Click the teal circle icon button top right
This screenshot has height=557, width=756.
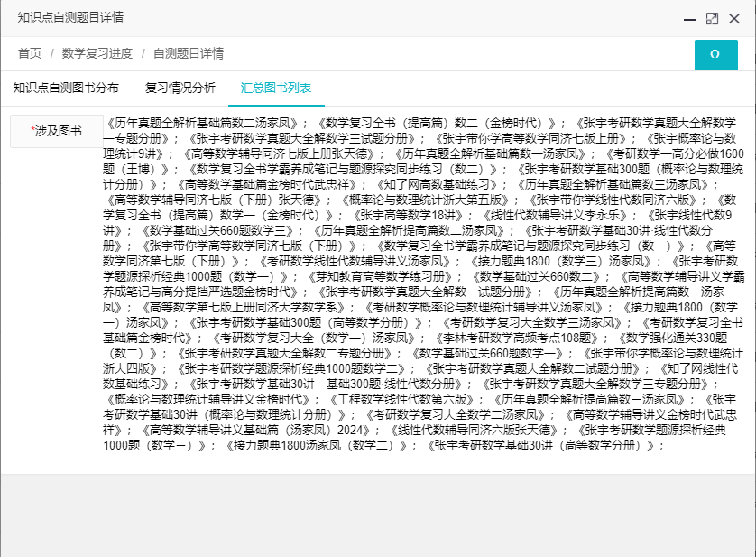tap(715, 55)
